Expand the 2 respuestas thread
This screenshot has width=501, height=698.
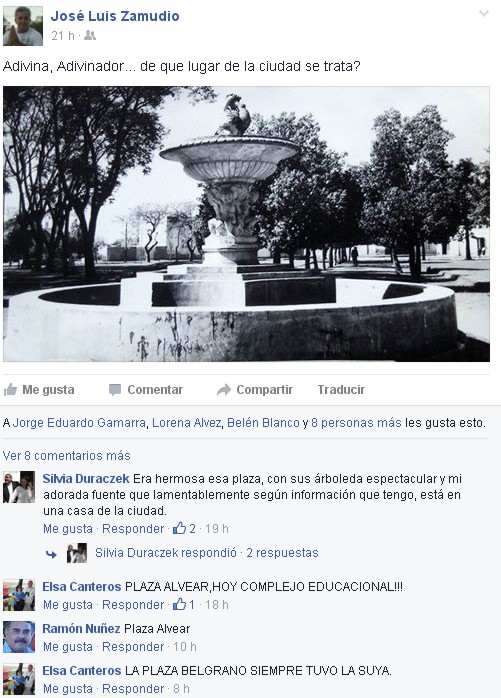coord(282,552)
